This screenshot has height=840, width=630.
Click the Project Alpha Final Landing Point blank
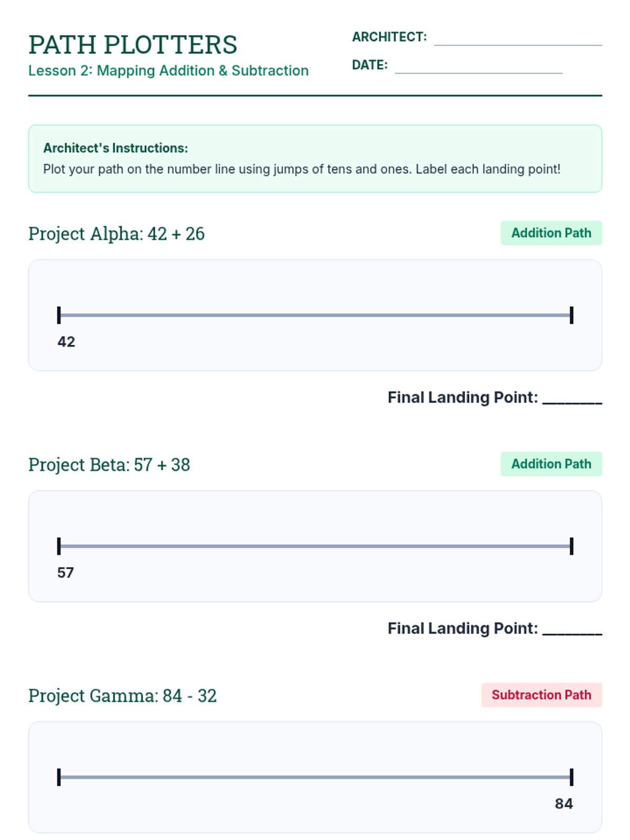572,398
